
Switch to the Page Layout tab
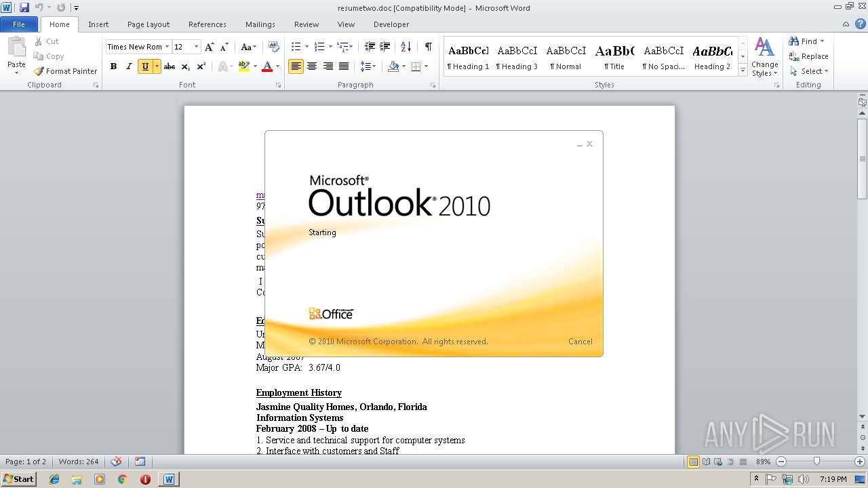[149, 24]
